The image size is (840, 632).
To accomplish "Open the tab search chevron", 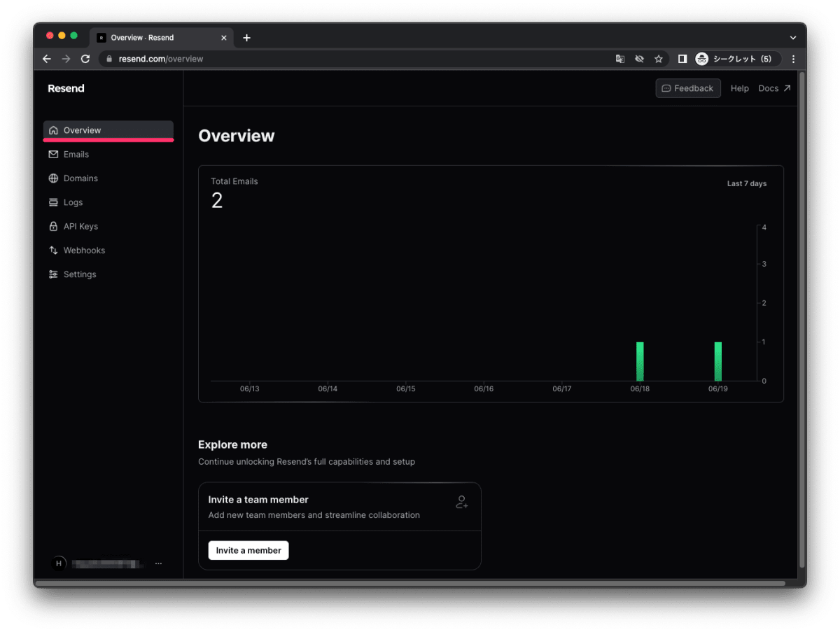I will 793,38.
